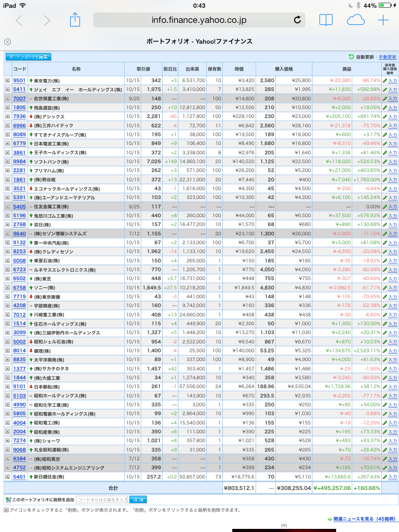Tap the address bar info.finance.yahoo.co.jp
The height and width of the screenshot is (532, 399).
pyautogui.click(x=199, y=20)
